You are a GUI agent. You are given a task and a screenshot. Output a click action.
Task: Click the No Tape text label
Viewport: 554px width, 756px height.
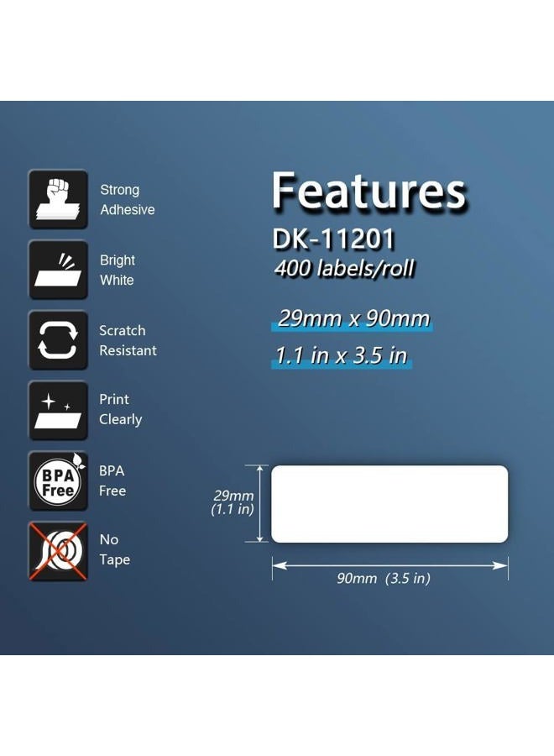115,549
